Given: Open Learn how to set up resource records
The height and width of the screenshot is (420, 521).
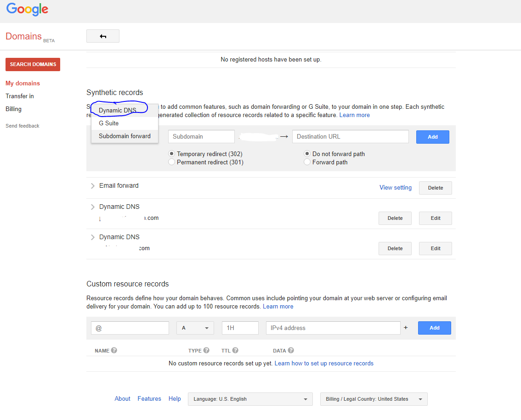Looking at the screenshot, I should click(x=324, y=363).
